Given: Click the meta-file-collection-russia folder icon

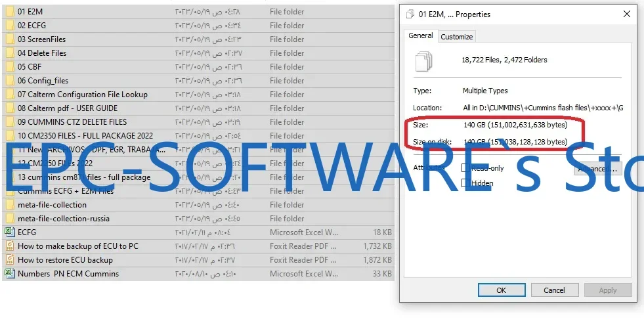Looking at the screenshot, I should point(10,219).
